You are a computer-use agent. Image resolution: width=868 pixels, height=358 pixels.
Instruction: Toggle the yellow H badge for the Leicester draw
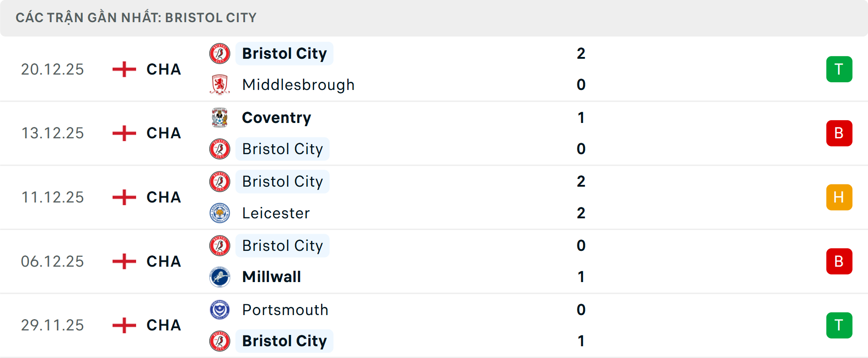click(x=839, y=197)
